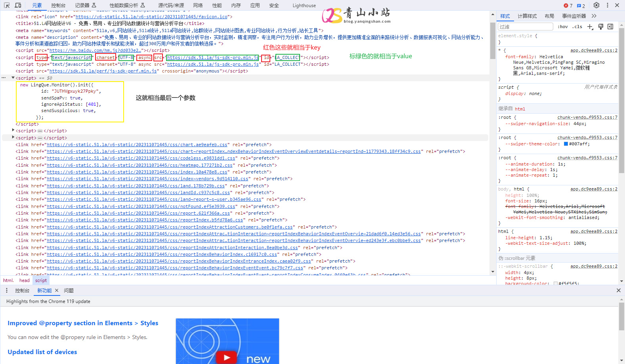625x364 pixels.
Task: Switch to the 控制台 tab in the top bar
Action: coord(58,6)
